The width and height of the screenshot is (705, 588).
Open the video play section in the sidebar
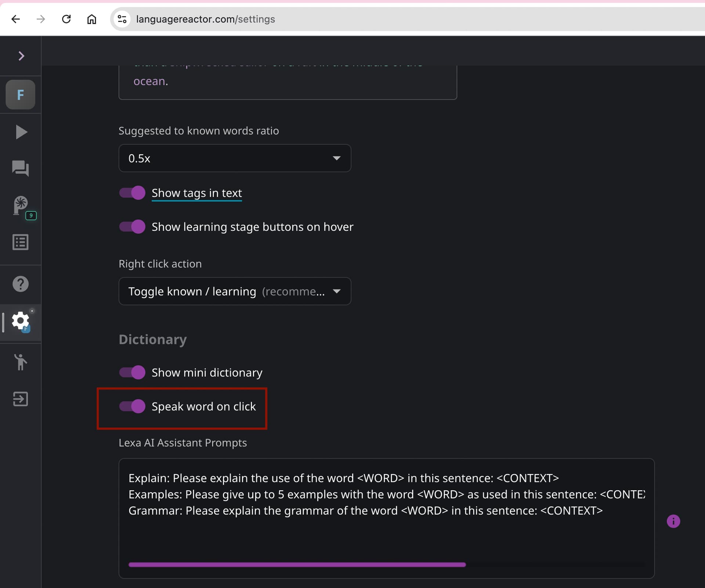coord(21,132)
